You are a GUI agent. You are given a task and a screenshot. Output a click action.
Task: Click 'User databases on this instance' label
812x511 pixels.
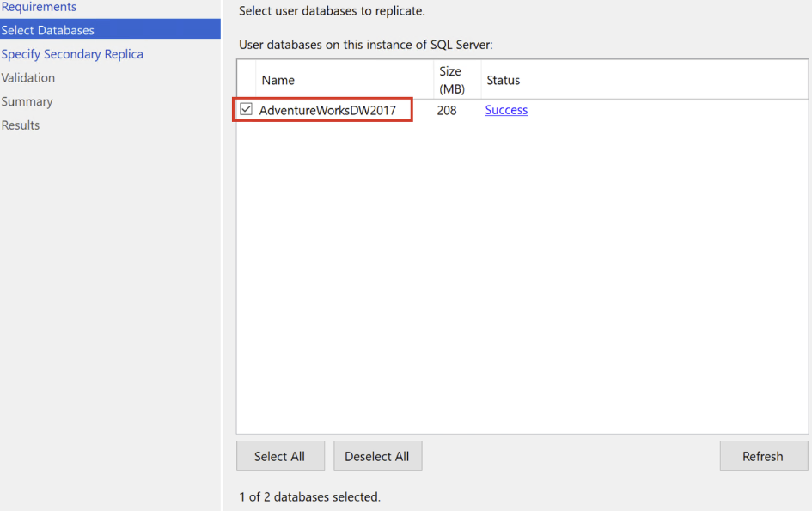(365, 45)
